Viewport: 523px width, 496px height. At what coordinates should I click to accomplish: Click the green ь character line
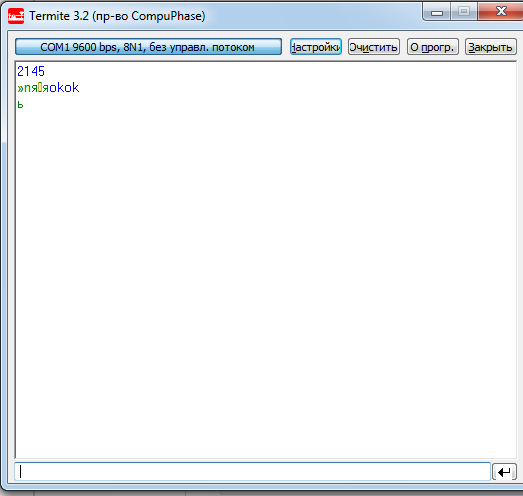(x=20, y=105)
